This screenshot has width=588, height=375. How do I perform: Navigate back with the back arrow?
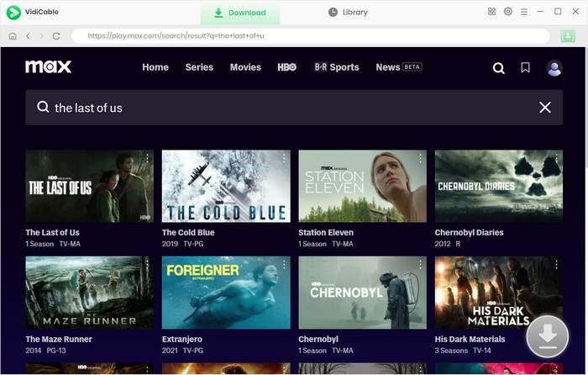coord(28,36)
